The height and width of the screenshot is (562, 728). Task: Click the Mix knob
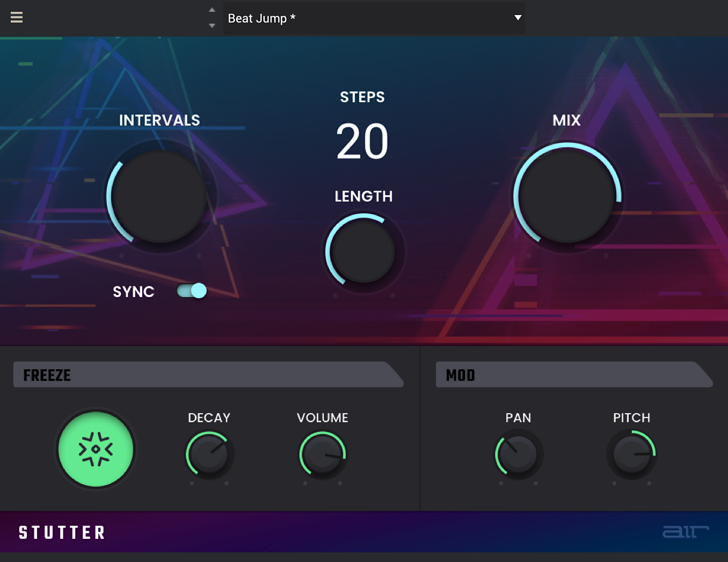(567, 197)
